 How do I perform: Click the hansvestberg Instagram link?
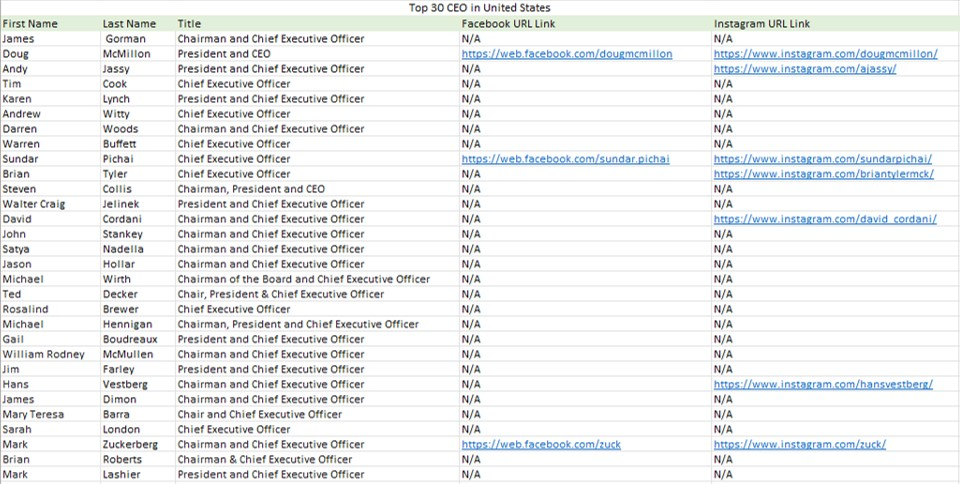click(823, 384)
